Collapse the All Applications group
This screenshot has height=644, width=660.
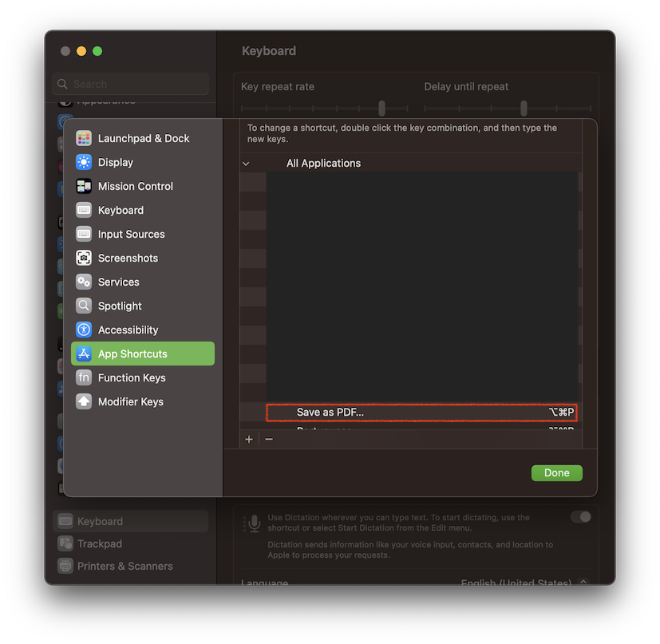point(246,164)
